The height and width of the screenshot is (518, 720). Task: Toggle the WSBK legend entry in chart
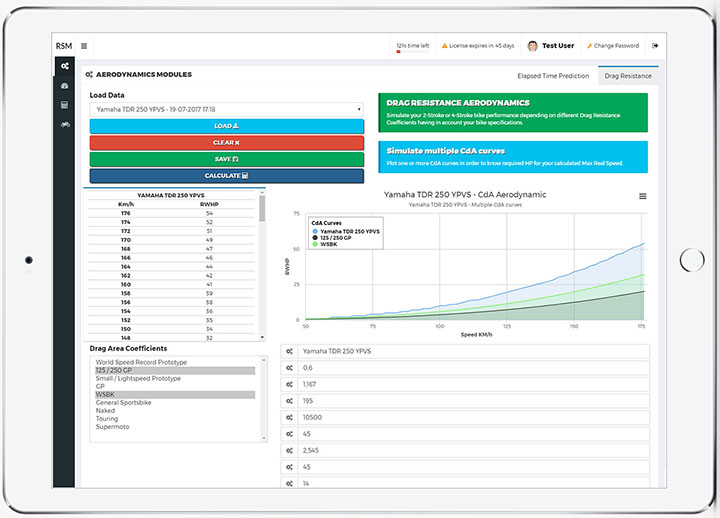tap(325, 244)
